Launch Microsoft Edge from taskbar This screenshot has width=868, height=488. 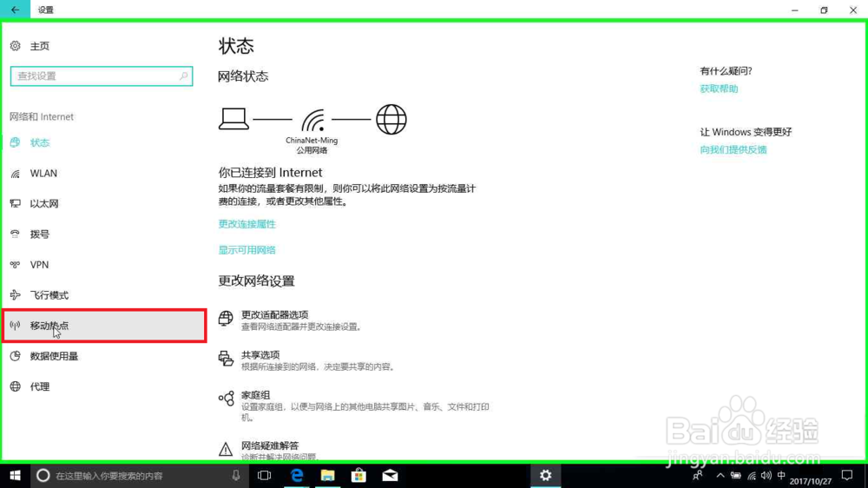[x=297, y=475]
